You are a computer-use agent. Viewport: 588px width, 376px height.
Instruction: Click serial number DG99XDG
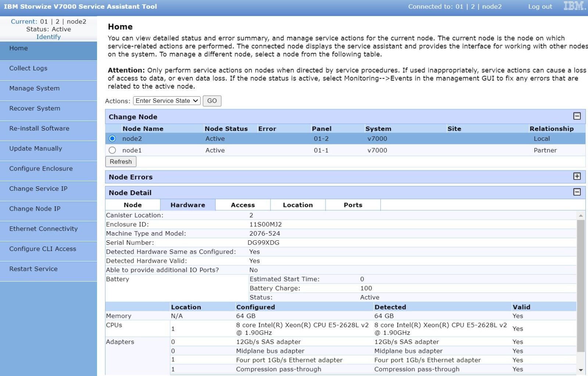point(263,243)
